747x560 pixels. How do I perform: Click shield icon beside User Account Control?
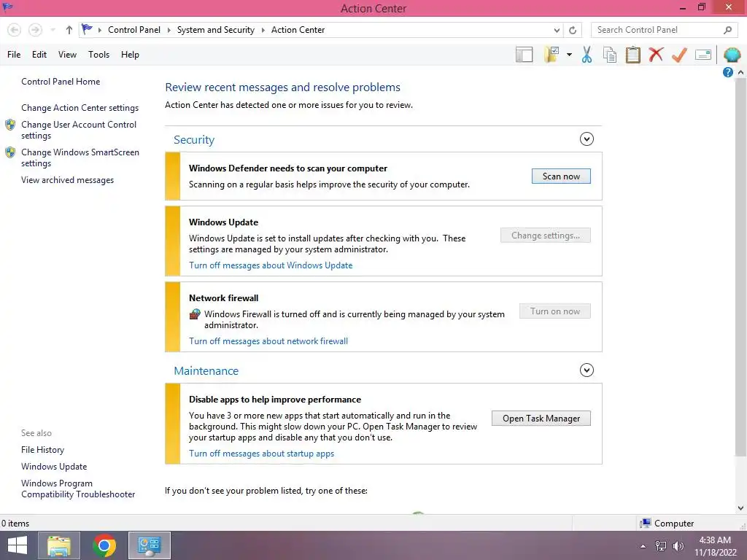click(x=10, y=125)
